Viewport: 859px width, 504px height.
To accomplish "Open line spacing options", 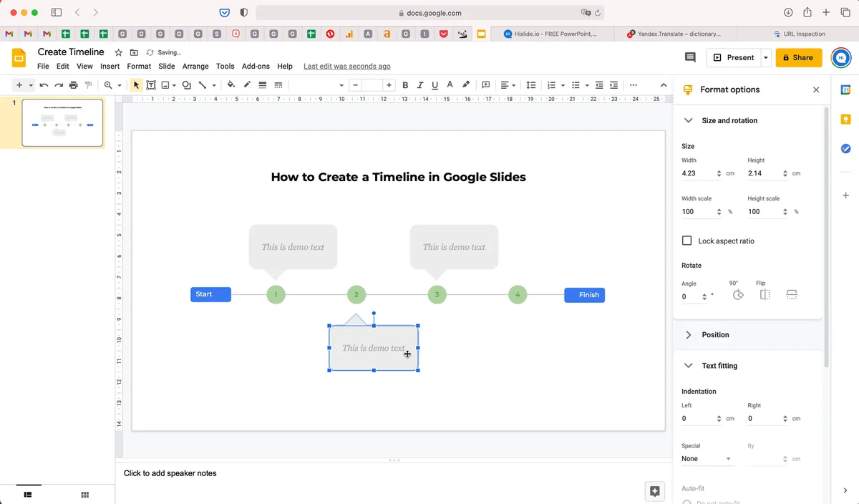I will 531,85.
